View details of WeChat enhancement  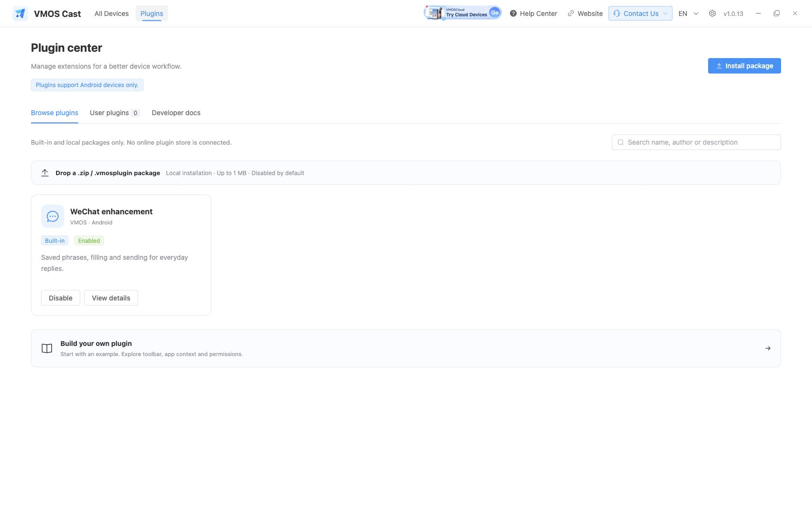[x=111, y=298]
